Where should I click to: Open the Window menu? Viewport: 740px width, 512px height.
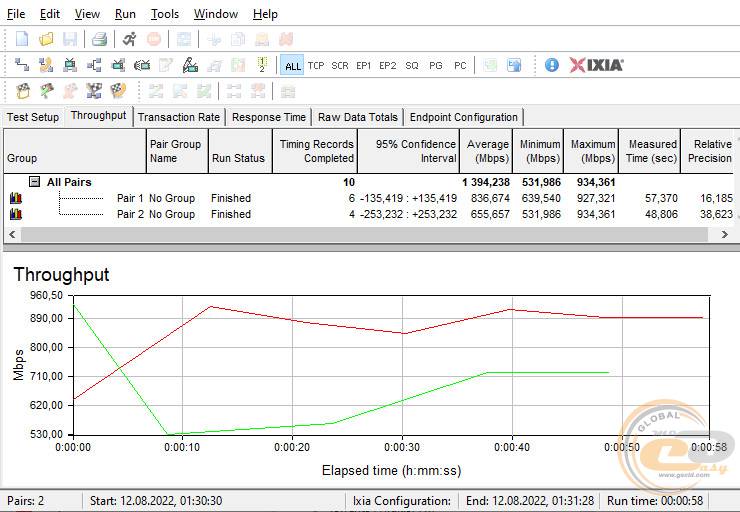click(215, 14)
